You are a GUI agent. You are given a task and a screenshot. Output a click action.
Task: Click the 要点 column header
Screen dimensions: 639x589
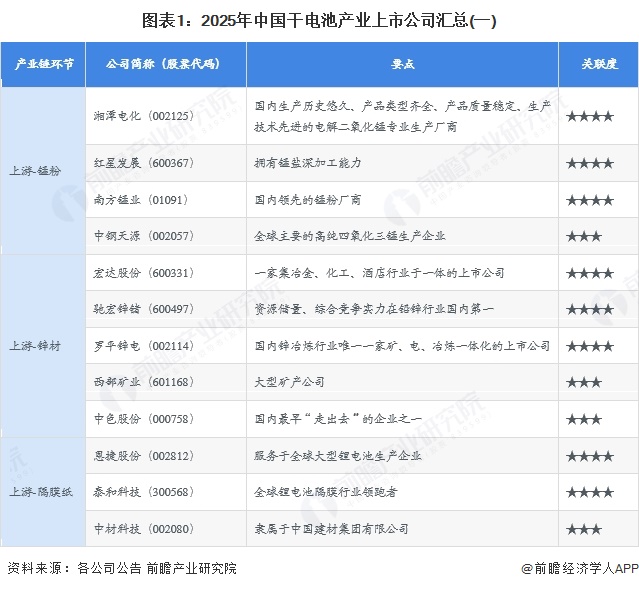pyautogui.click(x=402, y=65)
